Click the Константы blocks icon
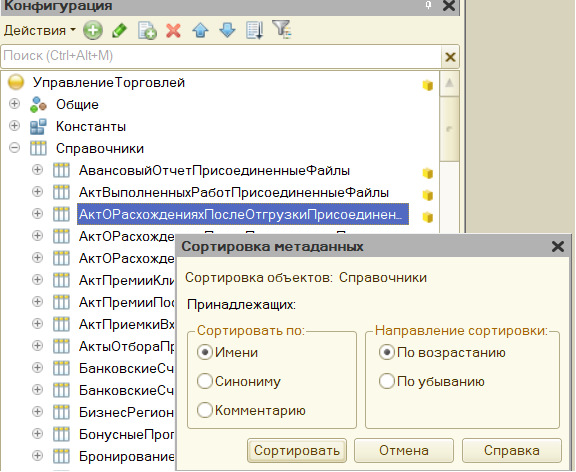Viewport: 576px width, 472px height. [x=38, y=127]
